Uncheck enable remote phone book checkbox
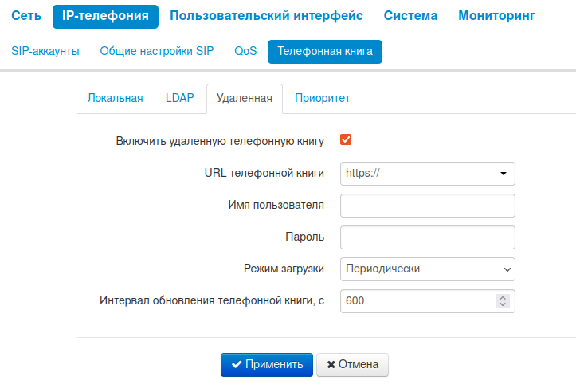The image size is (576, 392). pos(346,140)
